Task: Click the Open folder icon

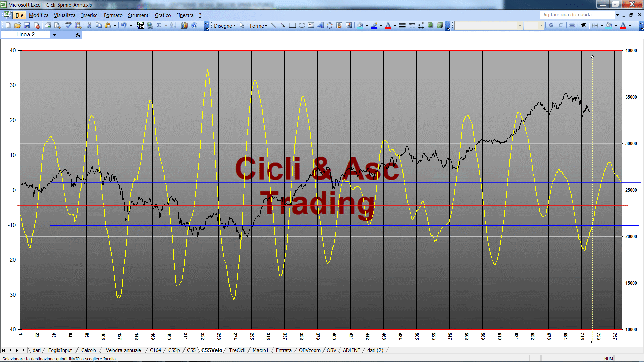Action: click(18, 25)
